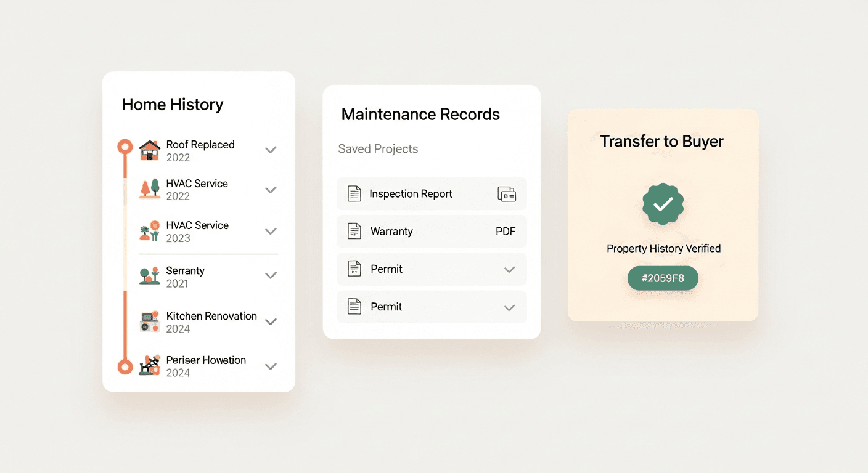Select the top timeline marker at Roof Replaced
This screenshot has height=473, width=868.
click(125, 147)
